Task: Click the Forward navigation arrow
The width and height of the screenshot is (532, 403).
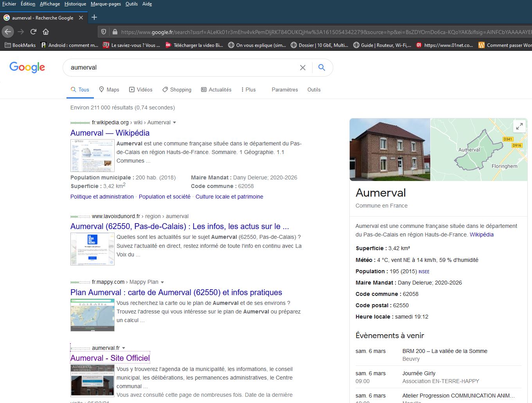Action: coord(21,32)
